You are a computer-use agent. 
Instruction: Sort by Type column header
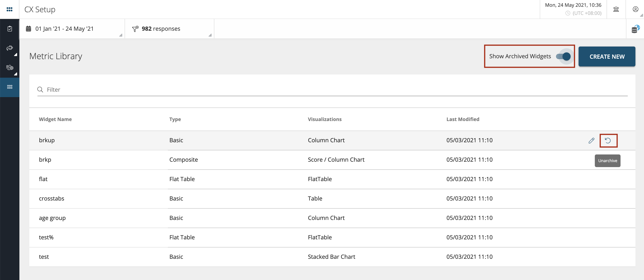pos(175,119)
